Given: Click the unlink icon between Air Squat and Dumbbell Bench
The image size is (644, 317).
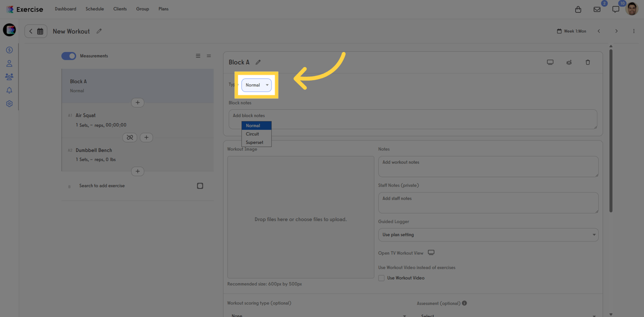Looking at the screenshot, I should 130,137.
